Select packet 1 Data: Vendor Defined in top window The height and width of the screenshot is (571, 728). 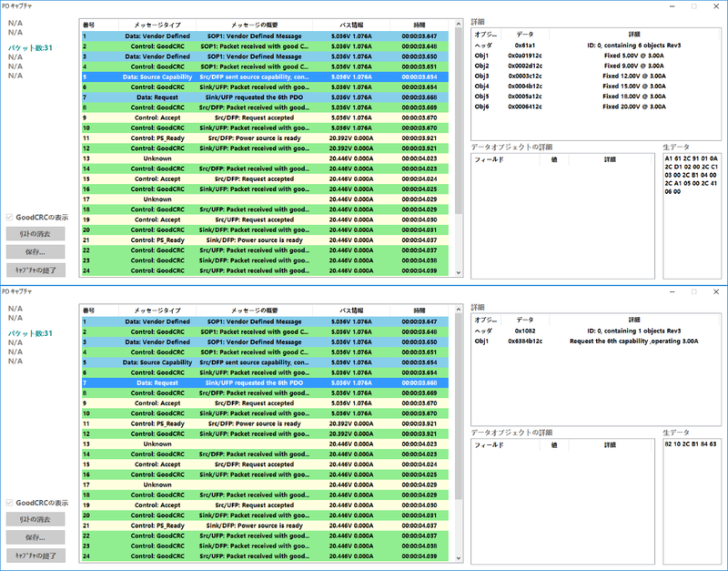265,36
